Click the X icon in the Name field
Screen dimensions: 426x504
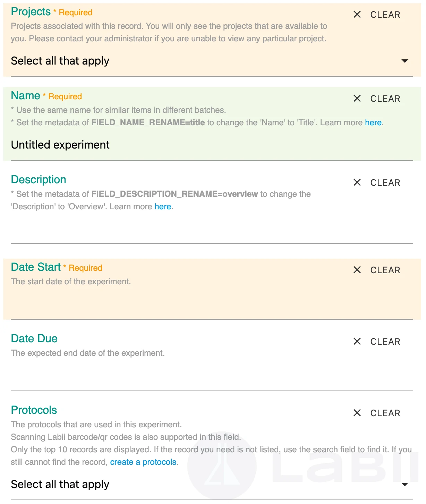(x=357, y=99)
